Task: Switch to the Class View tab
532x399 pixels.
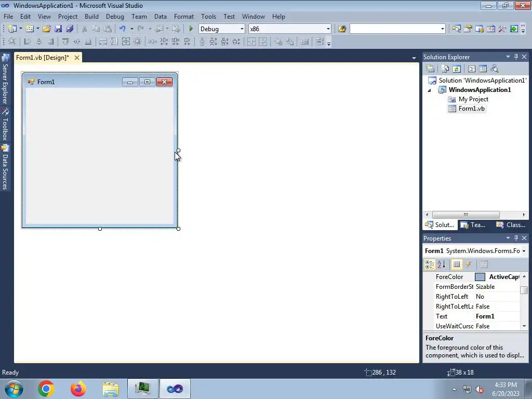Action: click(x=510, y=225)
